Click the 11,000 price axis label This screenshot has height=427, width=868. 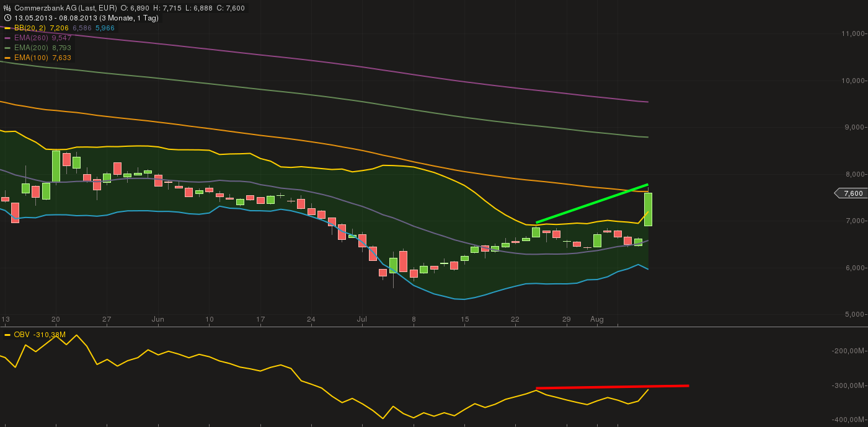[x=854, y=33]
